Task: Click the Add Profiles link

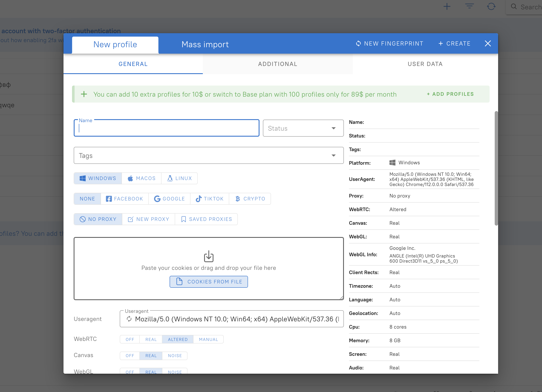Action: pos(450,94)
